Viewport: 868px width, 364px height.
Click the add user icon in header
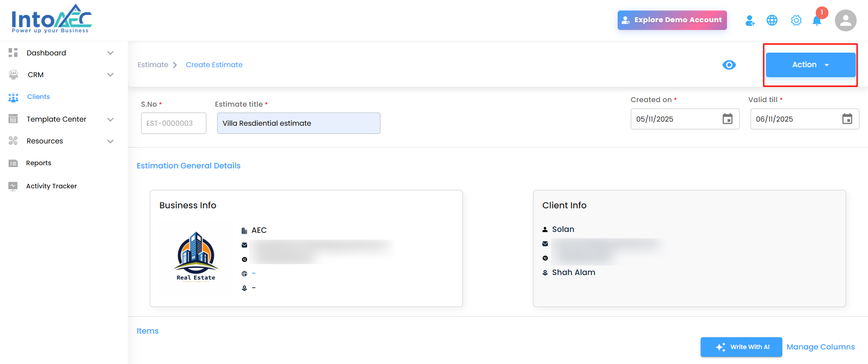(750, 20)
